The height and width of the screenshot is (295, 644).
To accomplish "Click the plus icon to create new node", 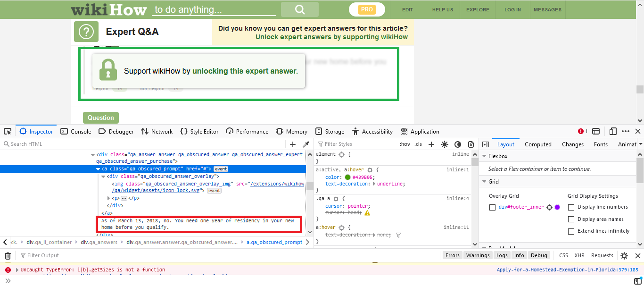I will (293, 144).
